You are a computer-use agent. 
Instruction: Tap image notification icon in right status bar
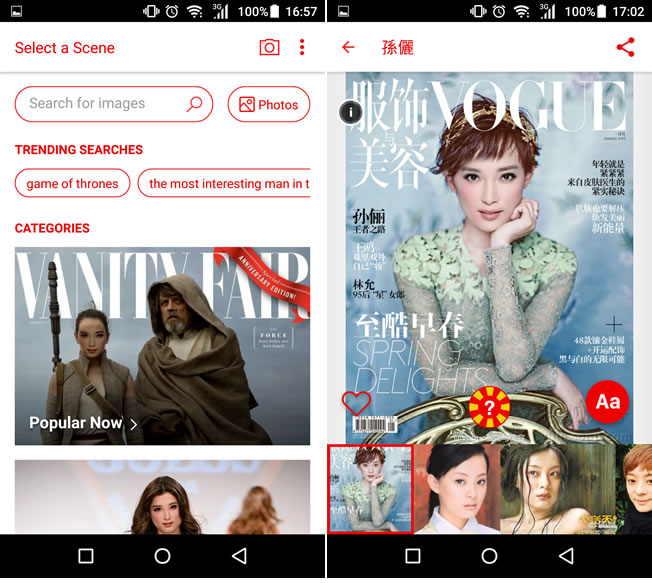[x=343, y=11]
